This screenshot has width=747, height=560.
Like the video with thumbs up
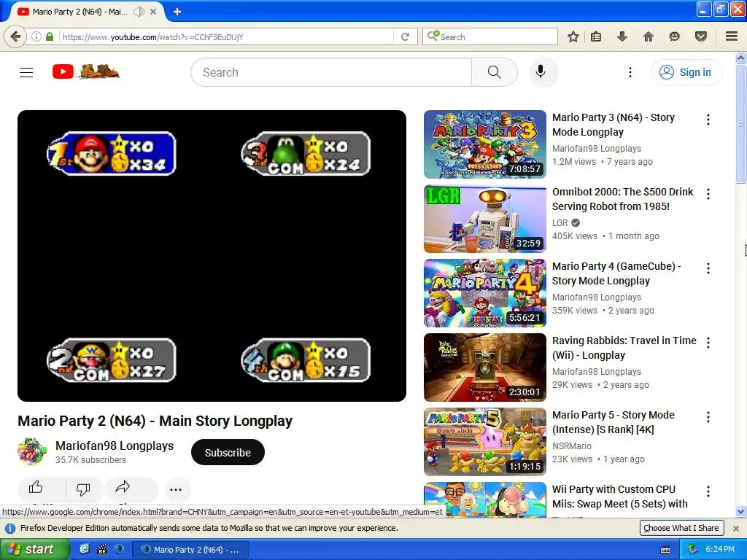[36, 487]
